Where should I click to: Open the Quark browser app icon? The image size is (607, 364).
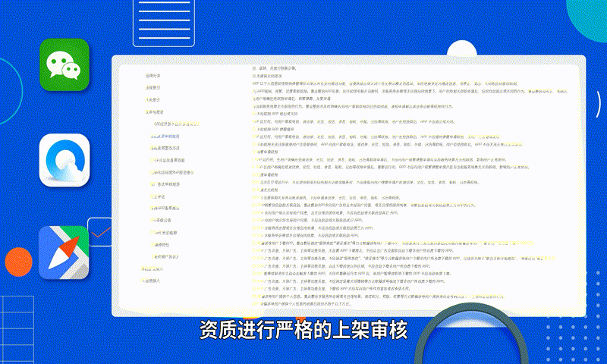tap(64, 160)
